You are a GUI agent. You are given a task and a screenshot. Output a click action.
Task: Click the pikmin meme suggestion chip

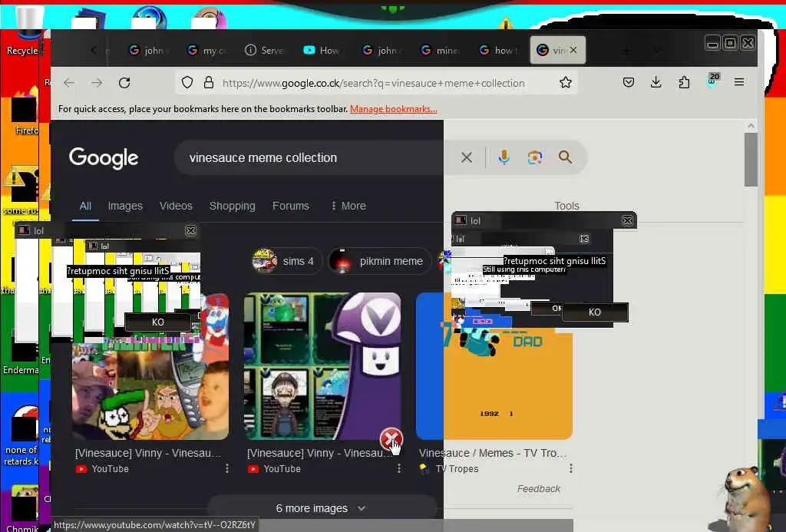[x=379, y=261]
